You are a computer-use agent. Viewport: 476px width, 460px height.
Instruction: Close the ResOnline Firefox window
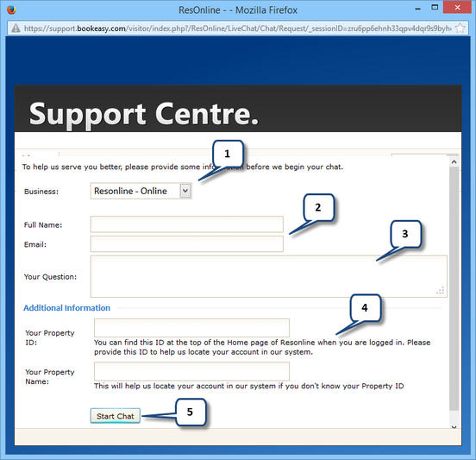tap(457, 7)
